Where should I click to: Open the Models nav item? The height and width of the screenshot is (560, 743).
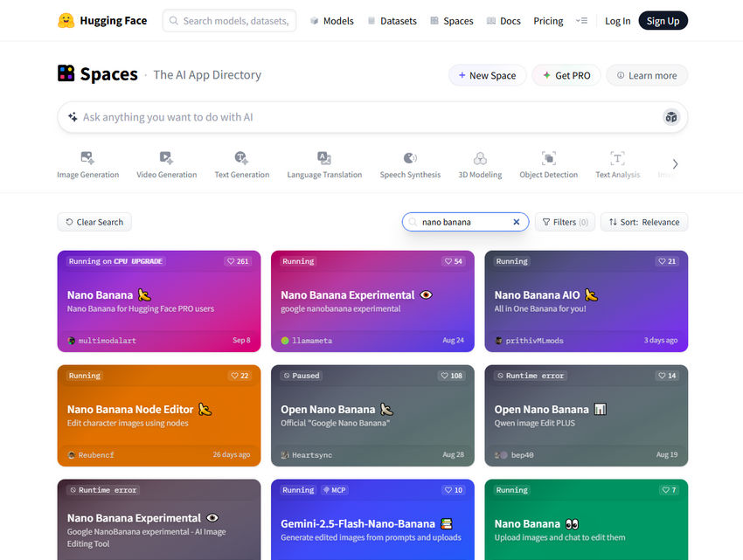click(x=331, y=21)
